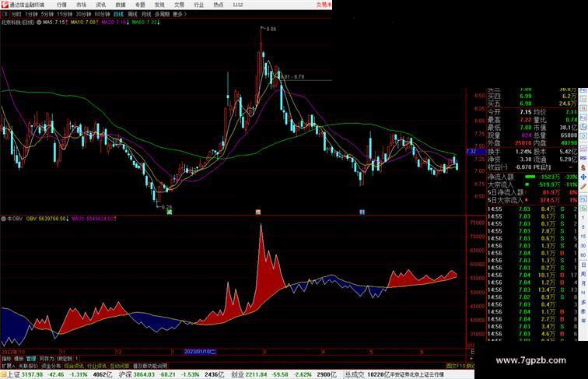This screenshot has height=379, width=588.
Task: Select the 月线 monthly chart tab
Action: pos(146,14)
